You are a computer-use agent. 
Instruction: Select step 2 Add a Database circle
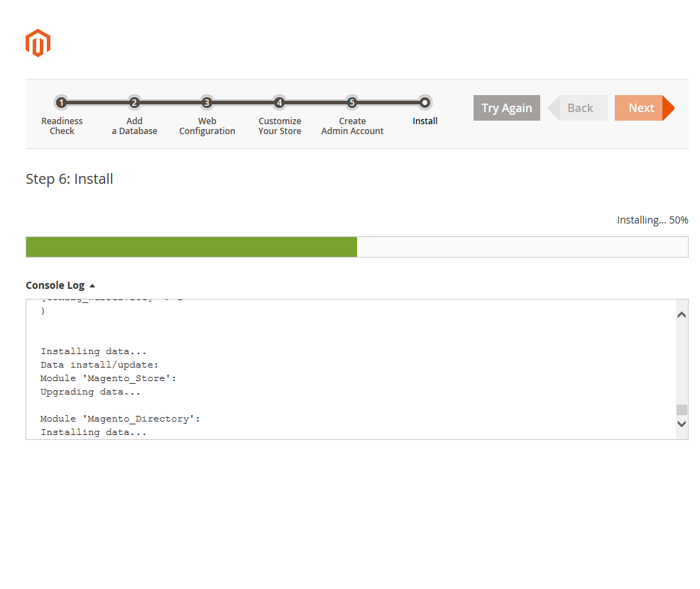134,103
